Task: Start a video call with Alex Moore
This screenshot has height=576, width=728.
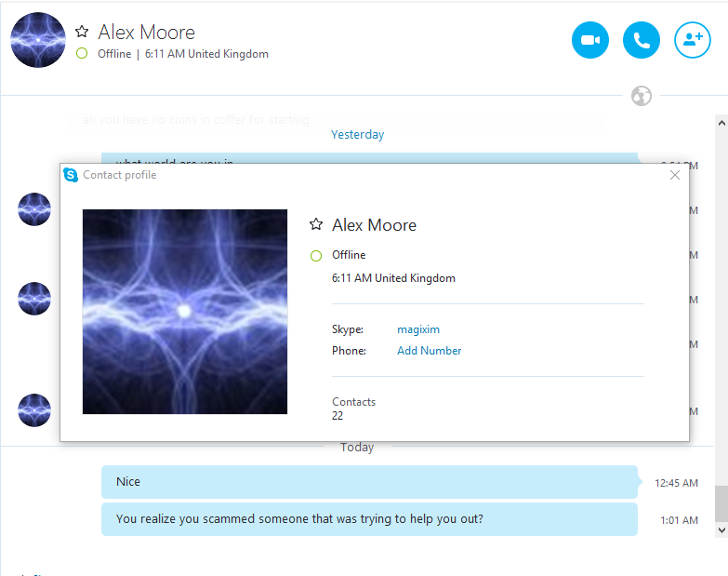Action: pos(590,40)
